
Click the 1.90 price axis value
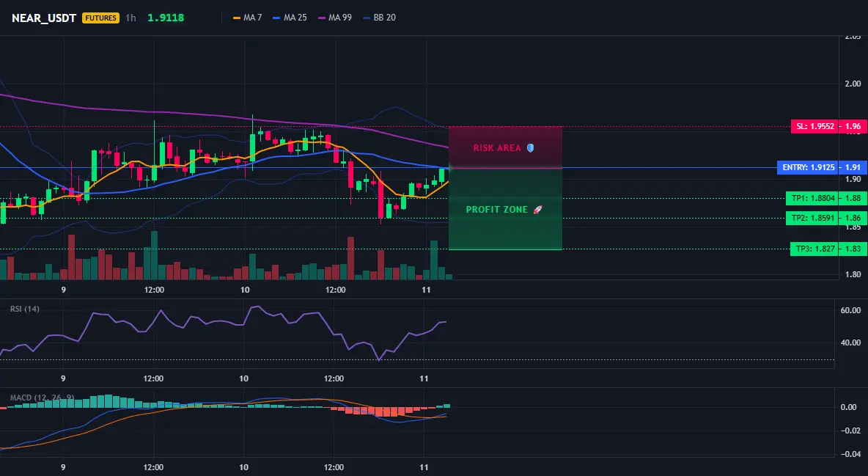pos(853,179)
